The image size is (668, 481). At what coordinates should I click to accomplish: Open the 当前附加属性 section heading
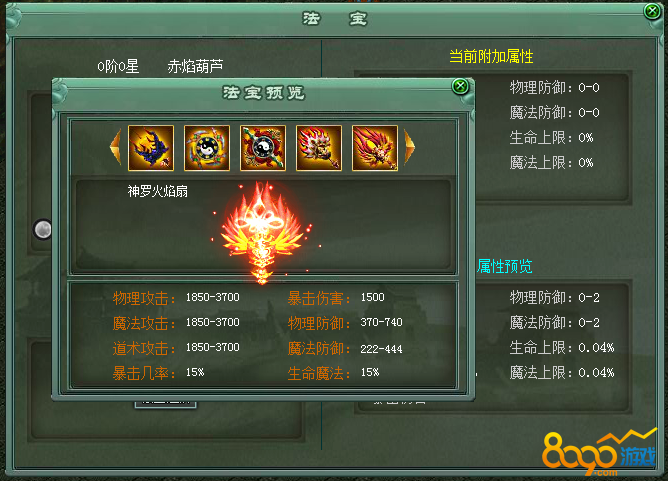491,56
